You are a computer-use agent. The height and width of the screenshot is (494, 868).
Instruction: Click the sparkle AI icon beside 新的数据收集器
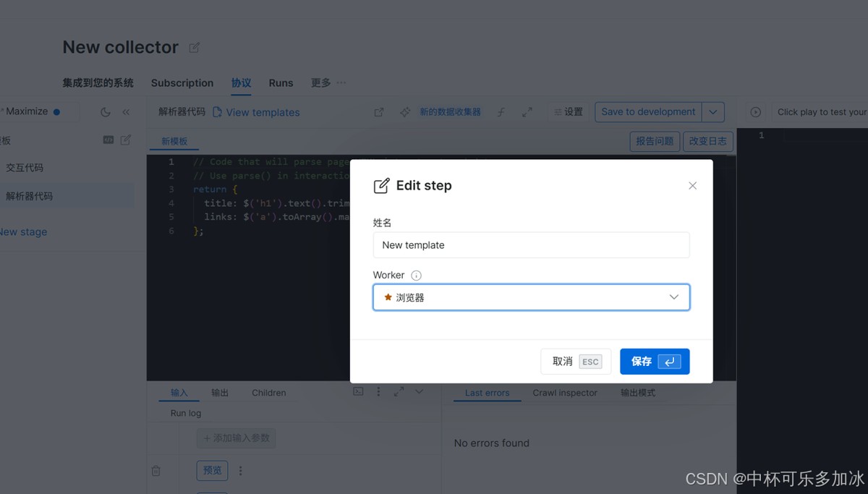click(405, 112)
